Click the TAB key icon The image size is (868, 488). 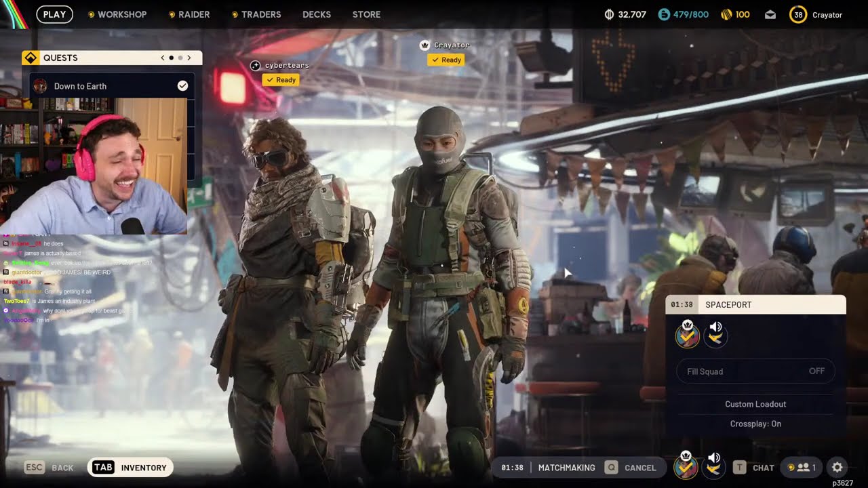(x=103, y=467)
